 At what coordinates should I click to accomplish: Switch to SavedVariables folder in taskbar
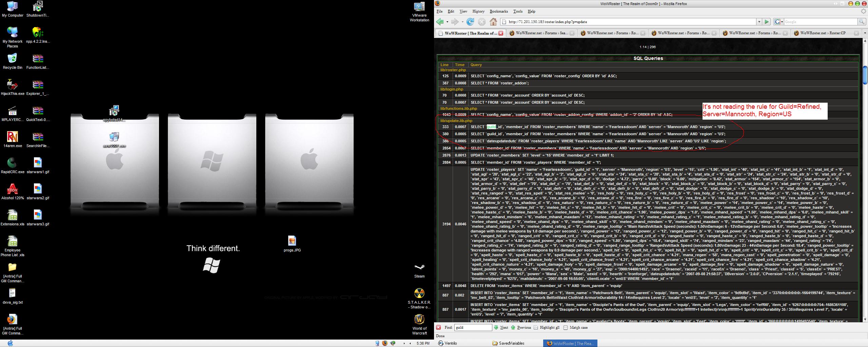click(509, 343)
